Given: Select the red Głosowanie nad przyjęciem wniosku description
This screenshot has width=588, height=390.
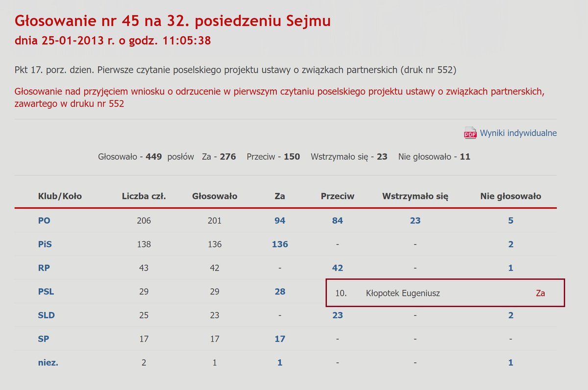Looking at the screenshot, I should click(x=280, y=97).
